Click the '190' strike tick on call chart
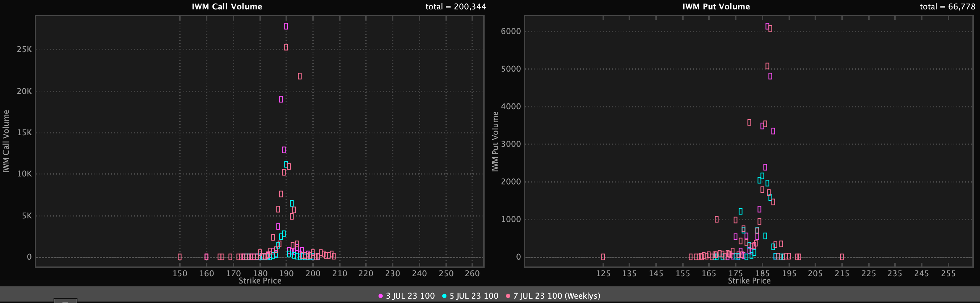Viewport: 980px width, 303px height. [286, 273]
